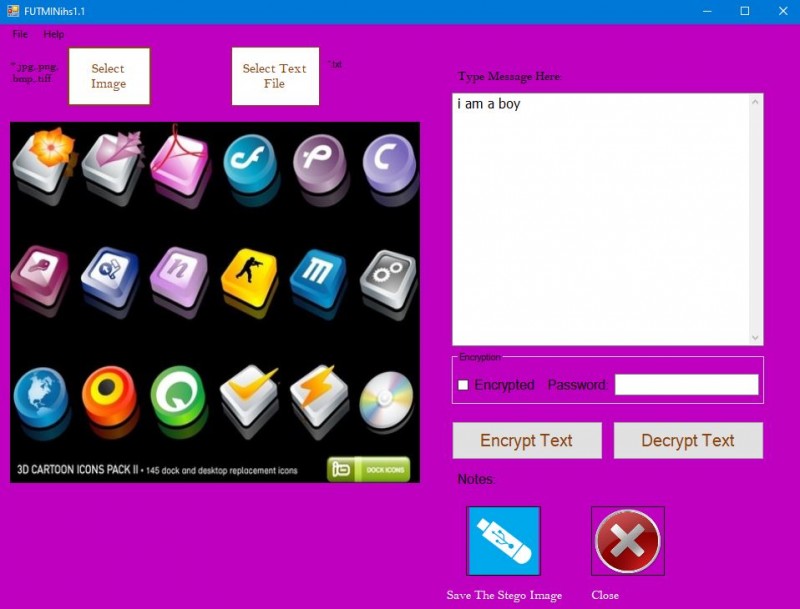Click the ".txt" format hint

point(336,64)
